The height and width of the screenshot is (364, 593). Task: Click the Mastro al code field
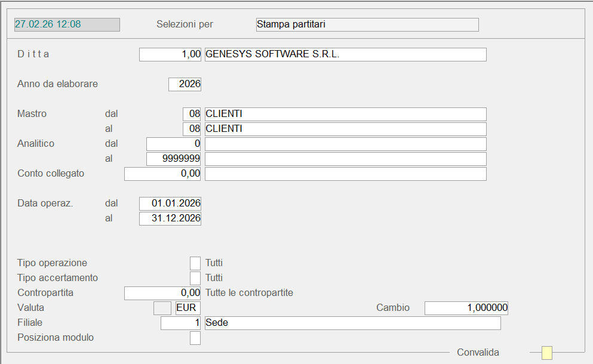192,129
